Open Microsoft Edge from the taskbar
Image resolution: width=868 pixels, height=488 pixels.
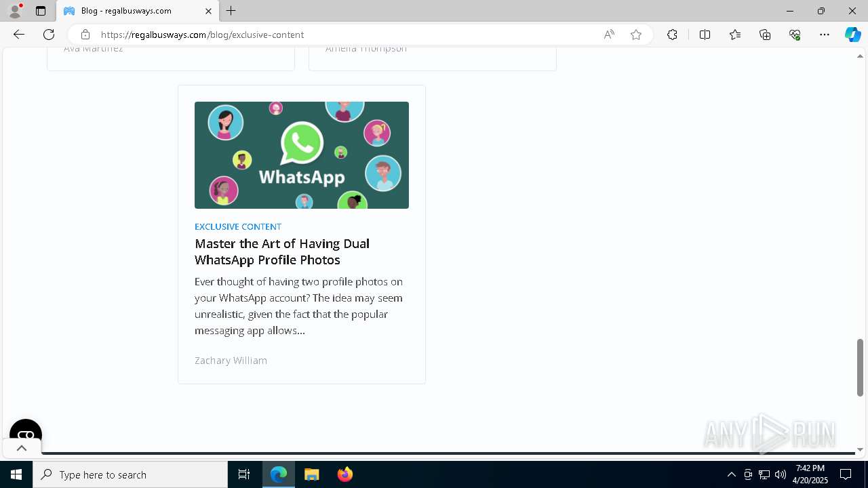point(279,474)
